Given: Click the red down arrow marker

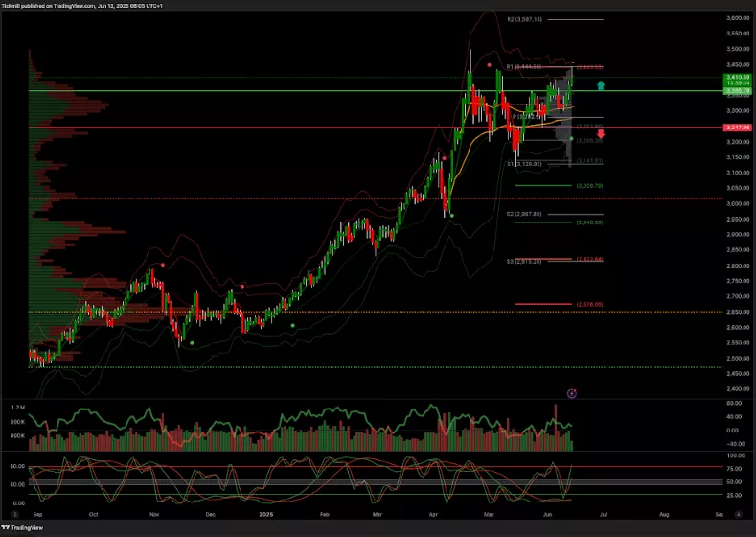Looking at the screenshot, I should point(601,133).
